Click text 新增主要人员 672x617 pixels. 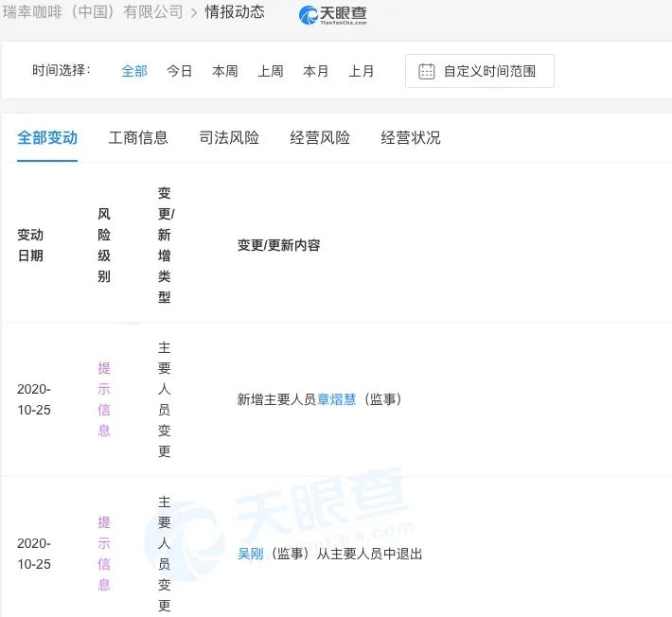click(276, 399)
